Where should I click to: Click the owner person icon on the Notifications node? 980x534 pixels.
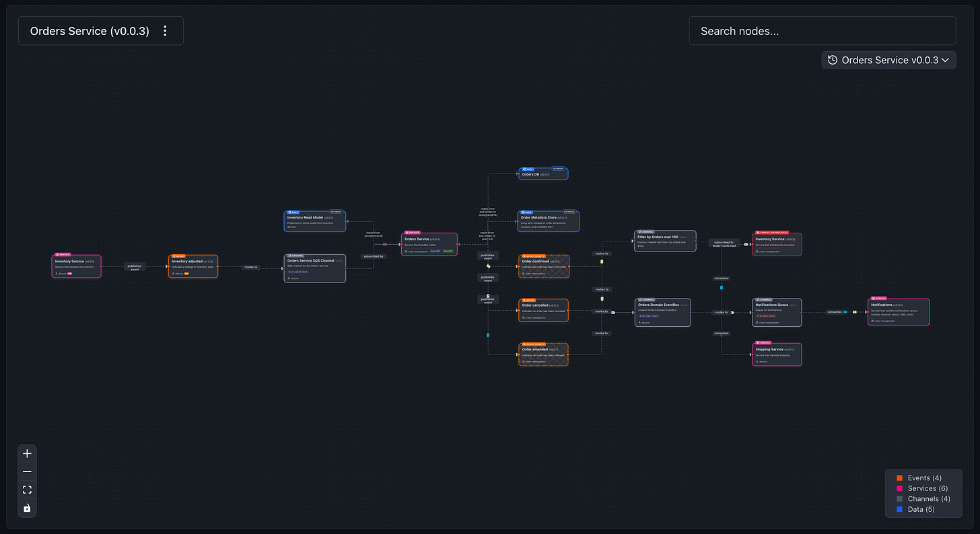(871, 321)
